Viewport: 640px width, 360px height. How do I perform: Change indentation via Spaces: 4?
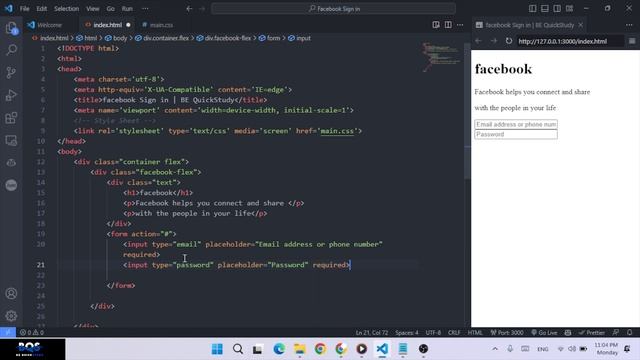[407, 332]
